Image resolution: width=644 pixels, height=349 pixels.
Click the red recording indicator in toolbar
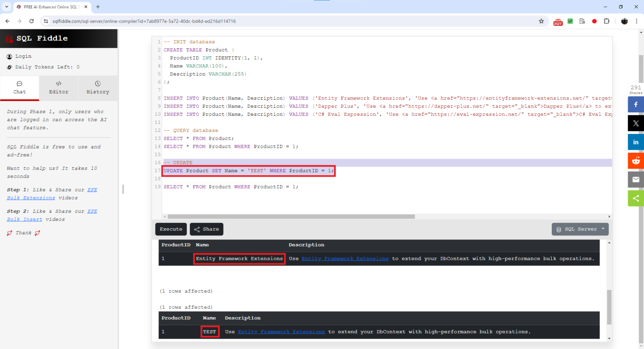(595, 21)
